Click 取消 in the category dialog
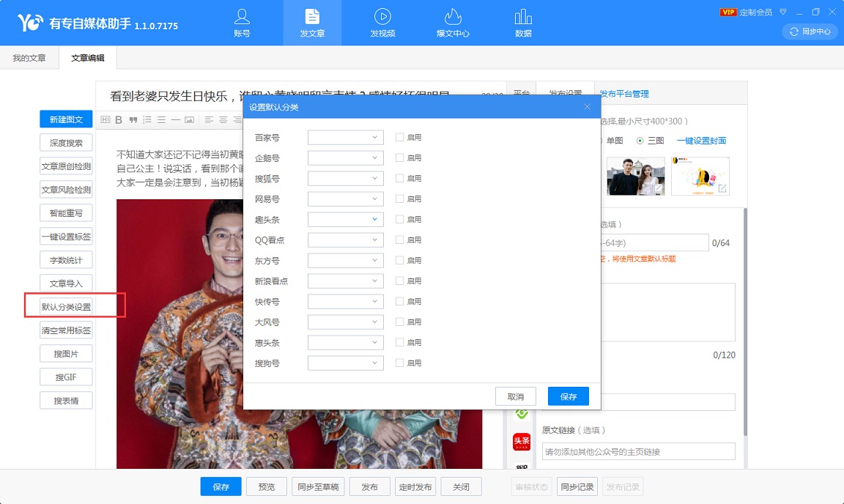 (x=516, y=396)
